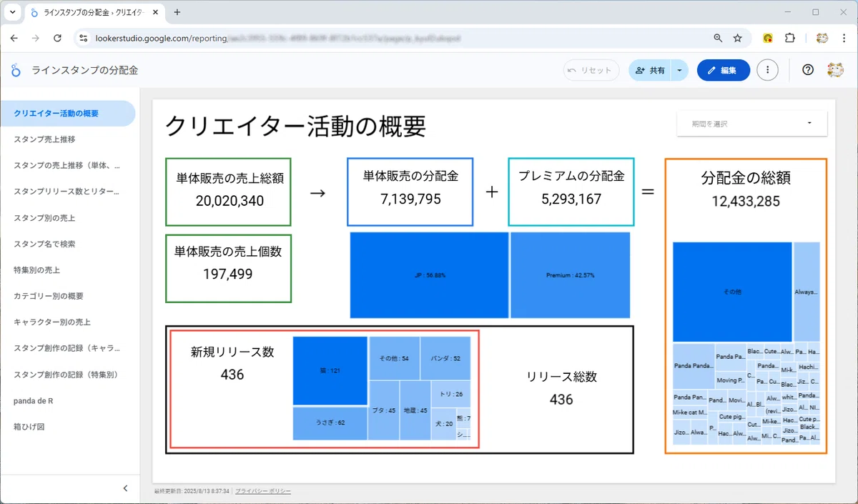This screenshot has height=504, width=858.
Task: Click the プレミアムの分配金 scorecard 5,293,167
Action: click(571, 192)
